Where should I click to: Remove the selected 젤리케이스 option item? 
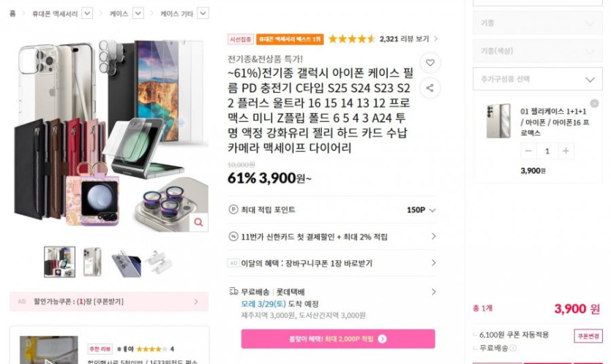coord(594,104)
